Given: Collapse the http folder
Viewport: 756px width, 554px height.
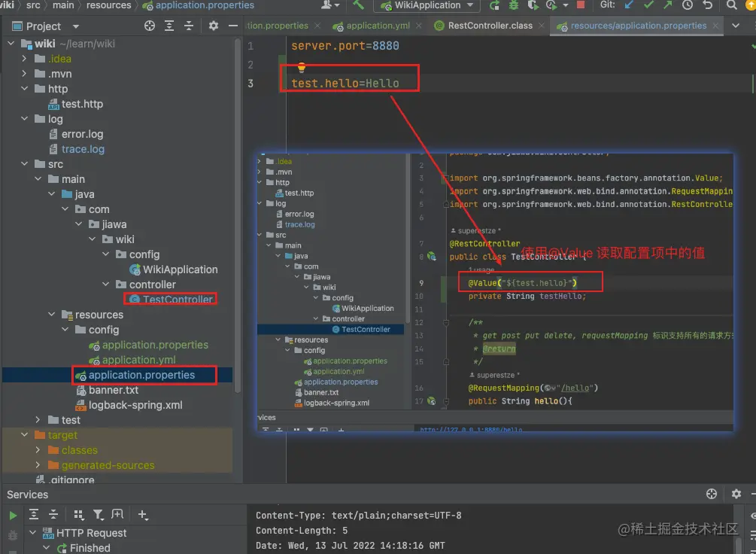Looking at the screenshot, I should [25, 88].
